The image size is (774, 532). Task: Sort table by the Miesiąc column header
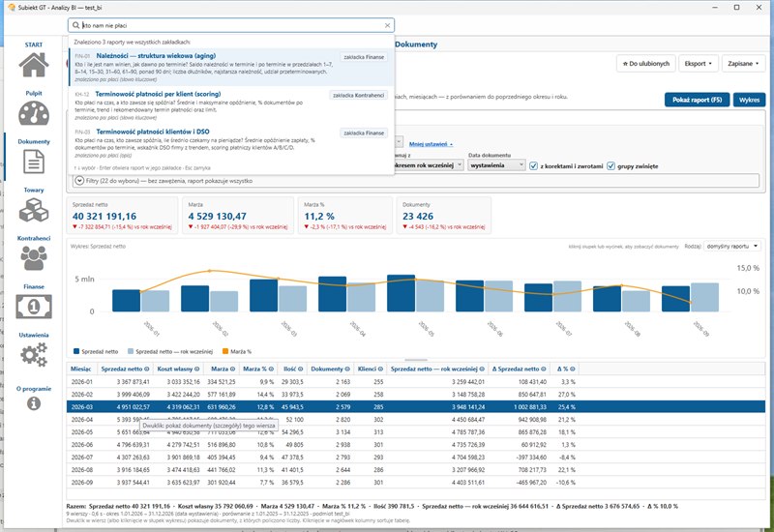click(x=81, y=369)
